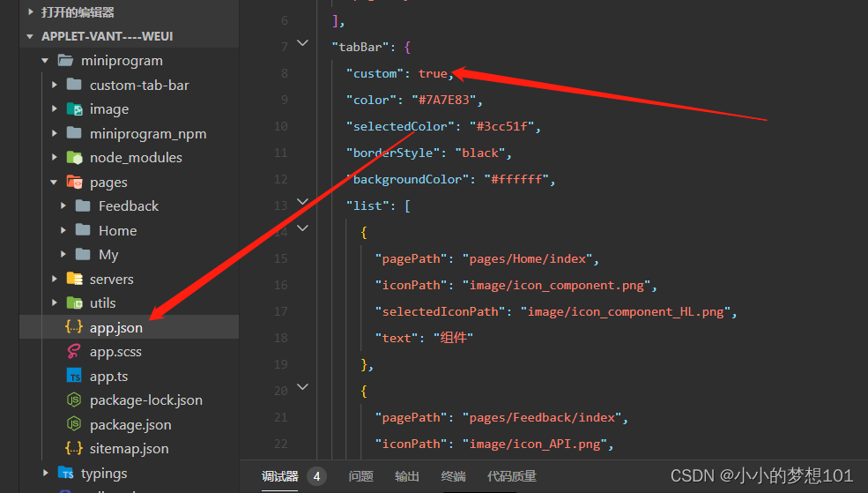
Task: Open the Feedback folder
Action: click(129, 206)
